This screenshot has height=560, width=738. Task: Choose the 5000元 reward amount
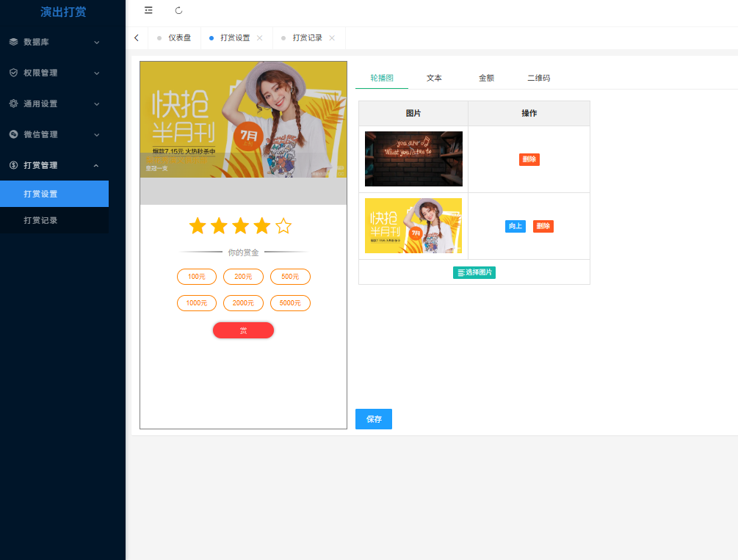(x=290, y=303)
